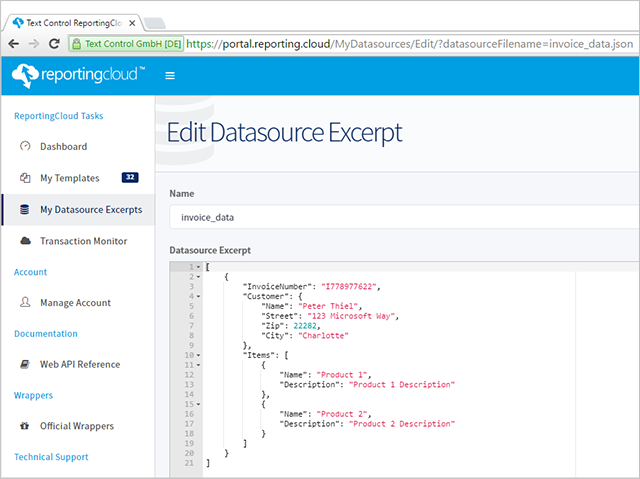Click the "Product 2 Description" string
This screenshot has height=479, width=640.
click(x=402, y=424)
